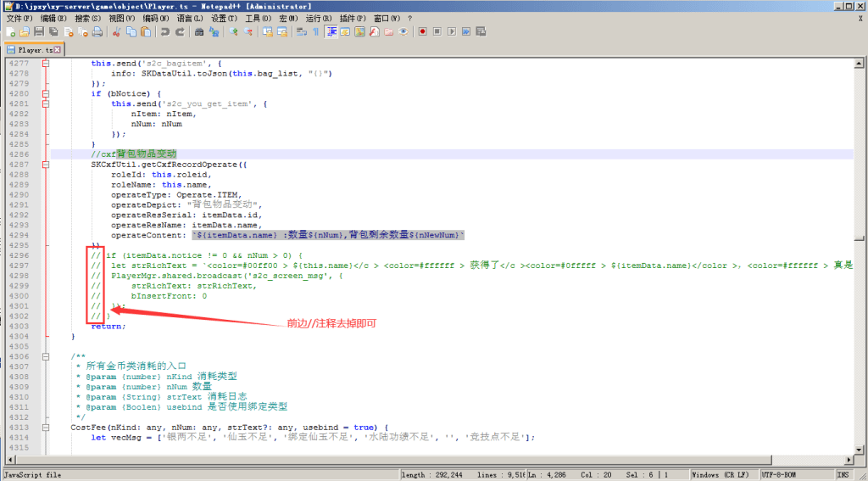Viewport: 868px width, 481px height.
Task: Close the Player.ts tab with its X button
Action: [x=58, y=50]
